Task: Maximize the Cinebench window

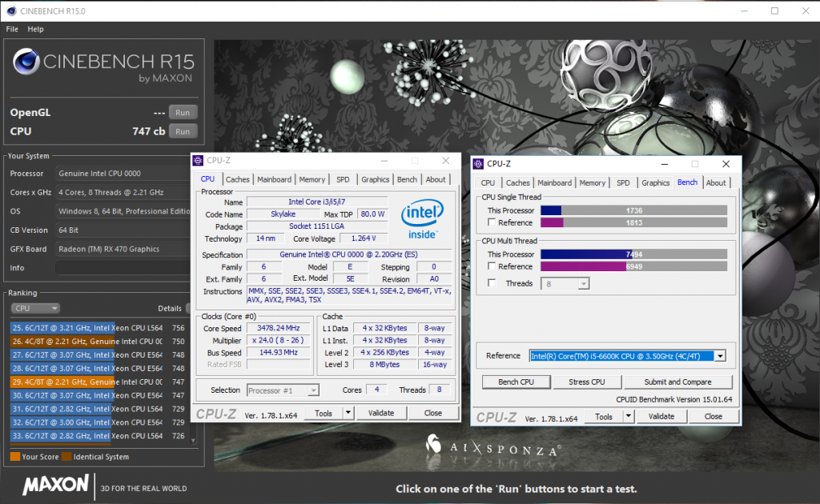Action: [x=774, y=11]
